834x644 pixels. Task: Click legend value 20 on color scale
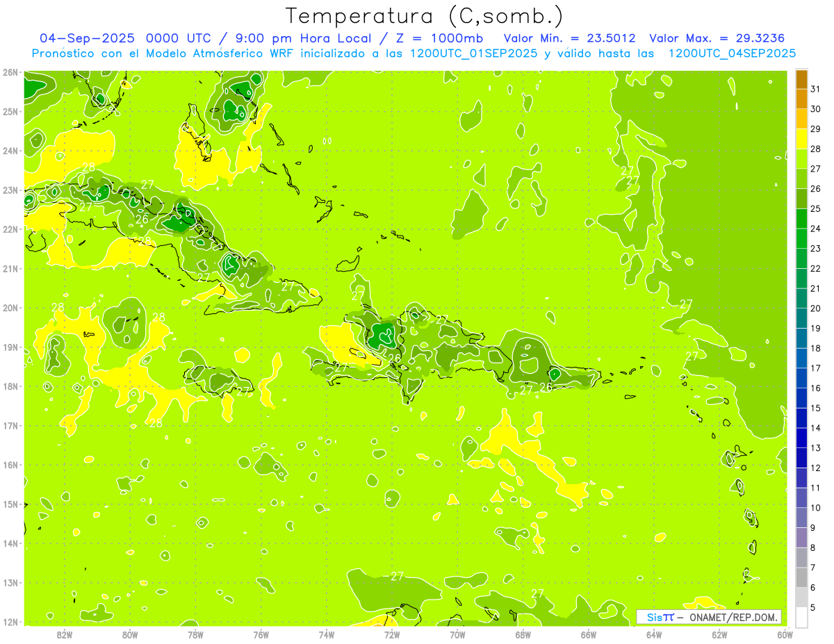tap(816, 308)
